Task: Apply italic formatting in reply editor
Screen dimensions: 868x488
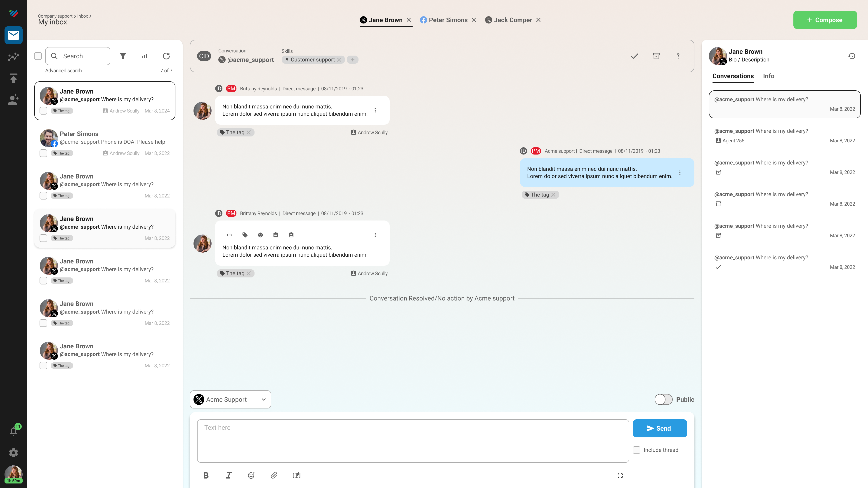Action: pyautogui.click(x=229, y=475)
